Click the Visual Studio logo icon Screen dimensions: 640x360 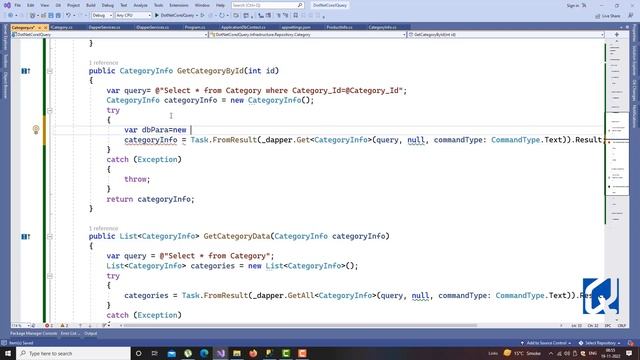pyautogui.click(x=7, y=5)
